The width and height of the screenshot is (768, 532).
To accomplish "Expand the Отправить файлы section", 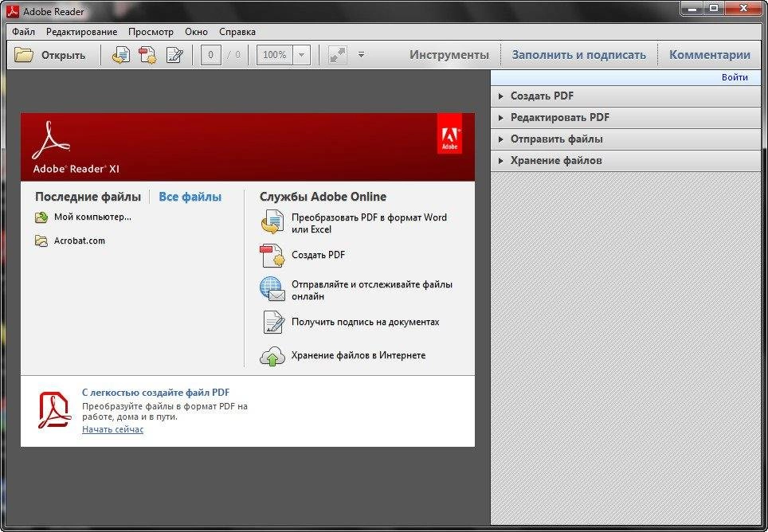I will (x=626, y=139).
